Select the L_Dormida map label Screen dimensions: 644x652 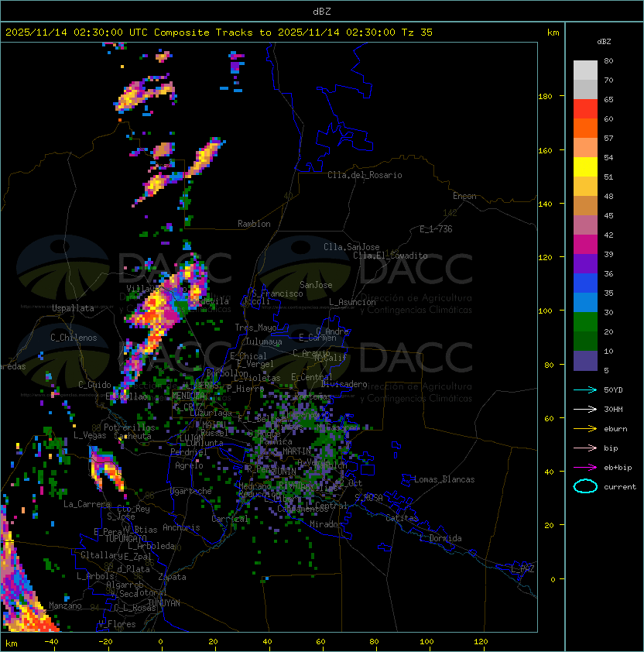[x=440, y=538]
